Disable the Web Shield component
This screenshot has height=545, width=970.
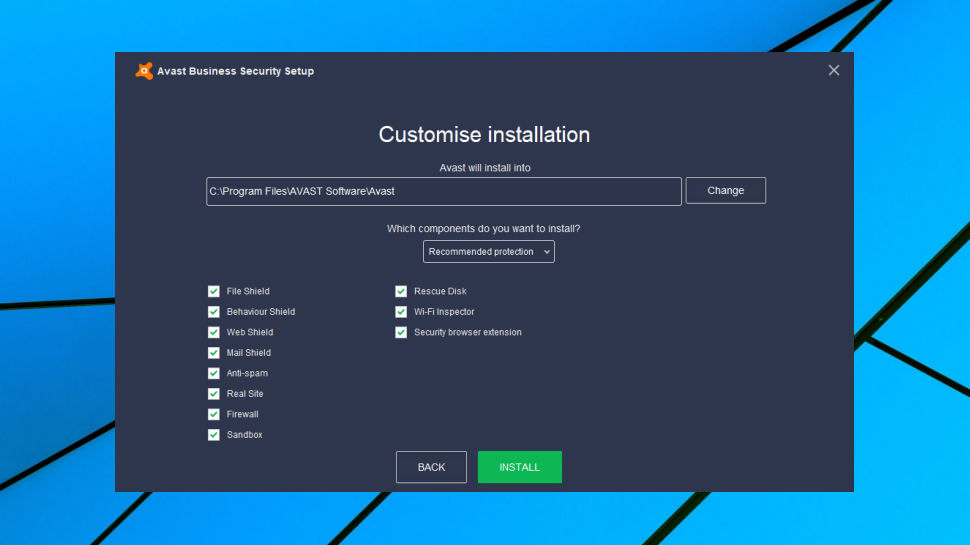(213, 332)
